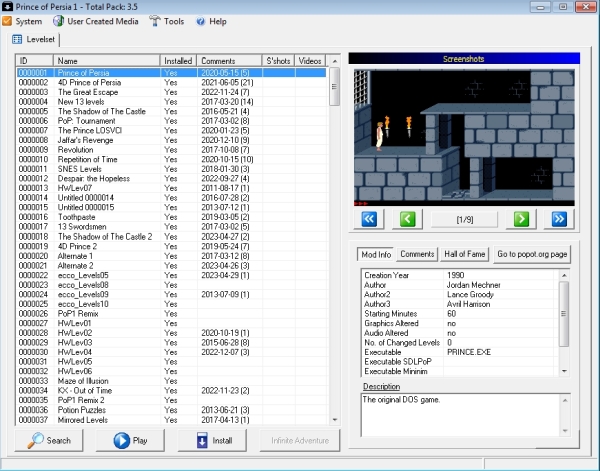Sort list by S'shots column header

278,61
